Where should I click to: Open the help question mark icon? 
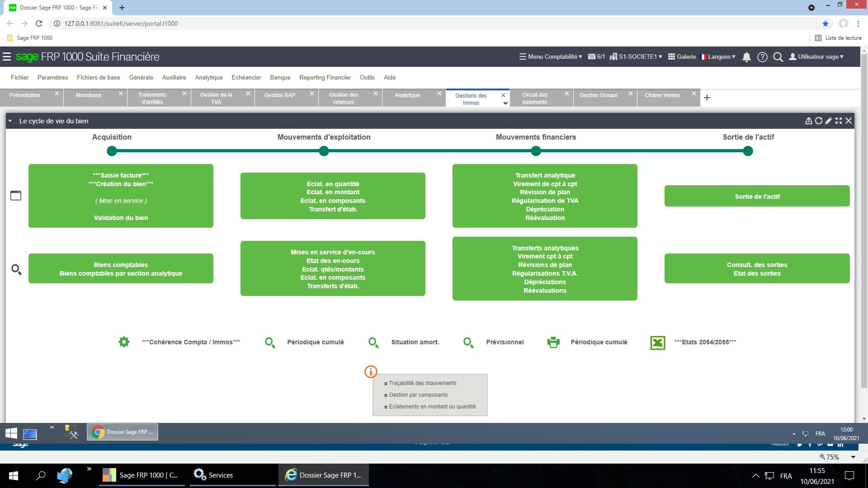pyautogui.click(x=762, y=57)
